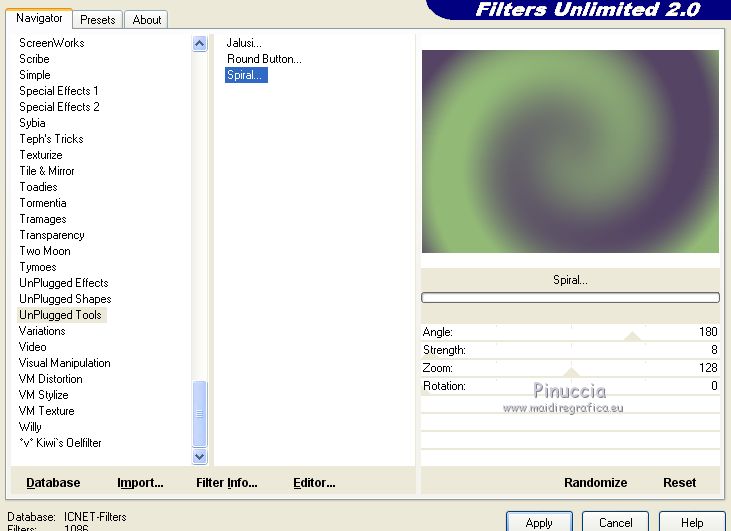Select the Jalusi... filter
This screenshot has height=531, width=731.
[x=244, y=43]
